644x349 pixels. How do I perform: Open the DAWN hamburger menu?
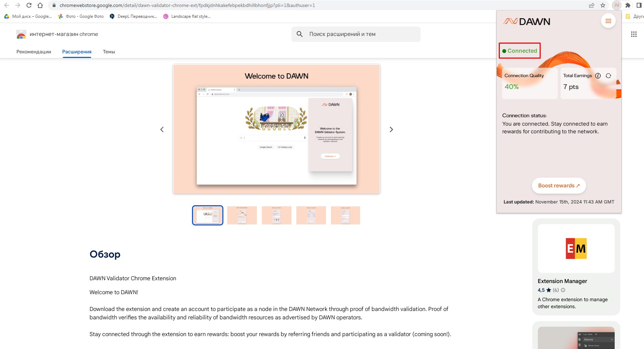608,21
